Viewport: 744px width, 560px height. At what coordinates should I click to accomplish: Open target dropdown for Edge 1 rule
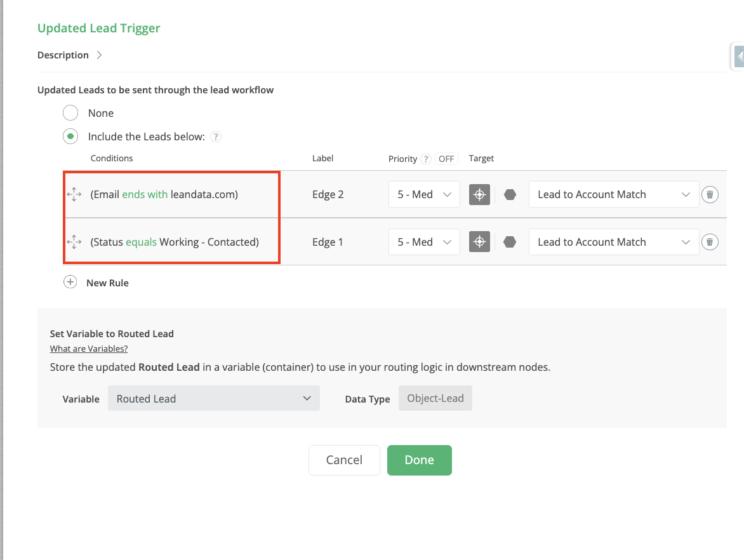click(613, 242)
